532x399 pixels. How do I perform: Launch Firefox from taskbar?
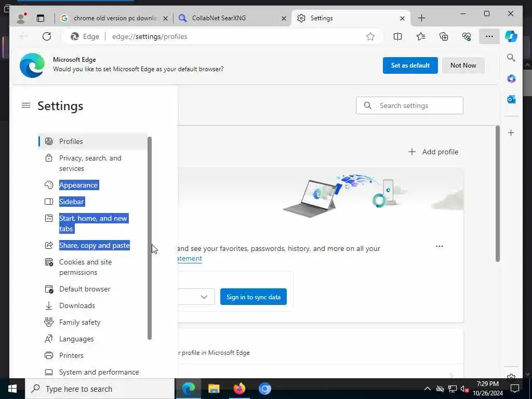(239, 389)
